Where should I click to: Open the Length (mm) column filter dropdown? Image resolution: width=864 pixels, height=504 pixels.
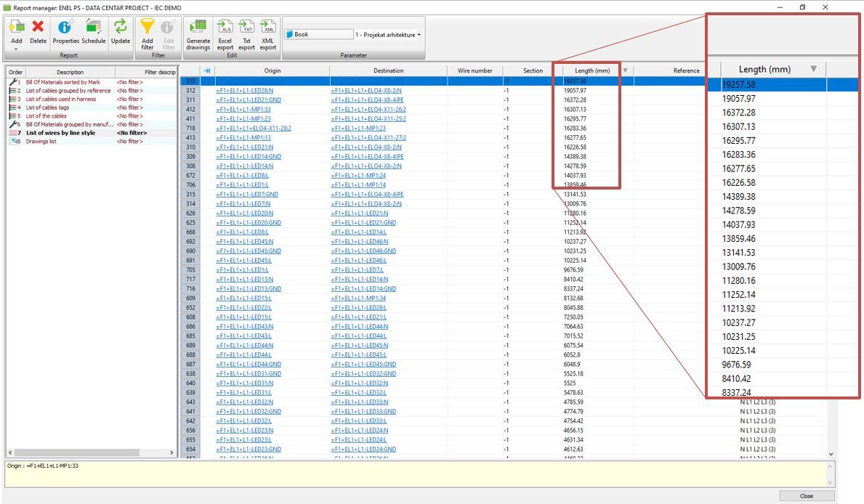(623, 70)
